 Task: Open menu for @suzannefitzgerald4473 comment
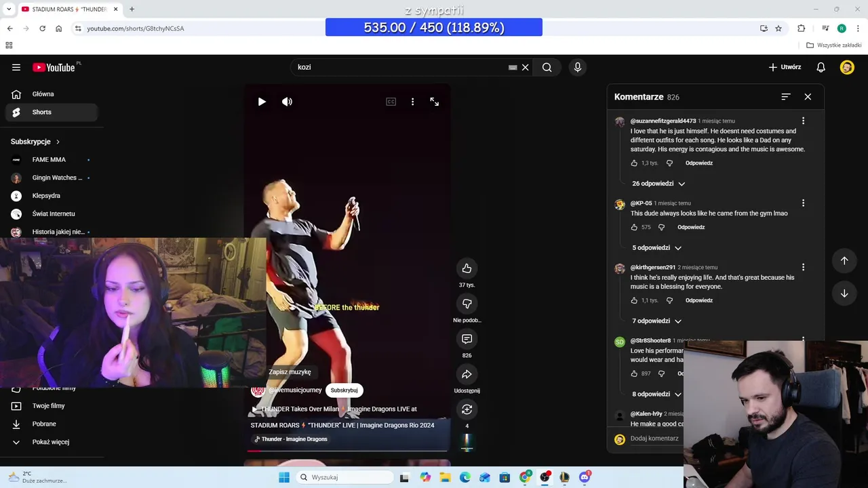pos(803,121)
